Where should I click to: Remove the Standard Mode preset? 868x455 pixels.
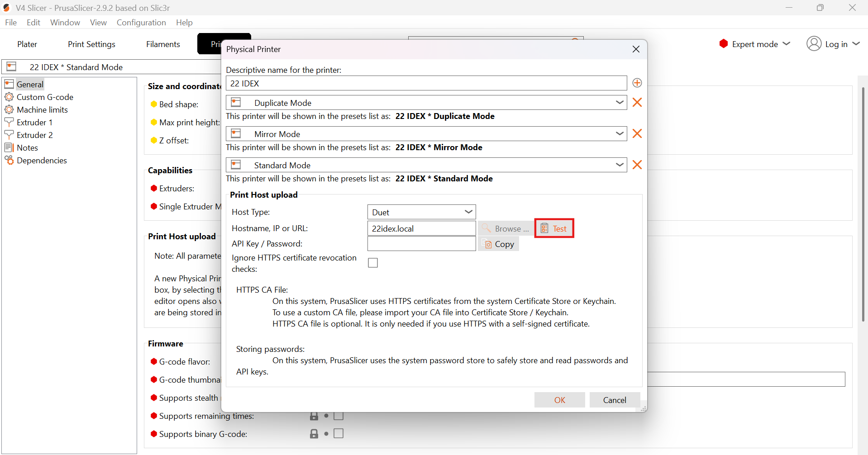pyautogui.click(x=637, y=165)
